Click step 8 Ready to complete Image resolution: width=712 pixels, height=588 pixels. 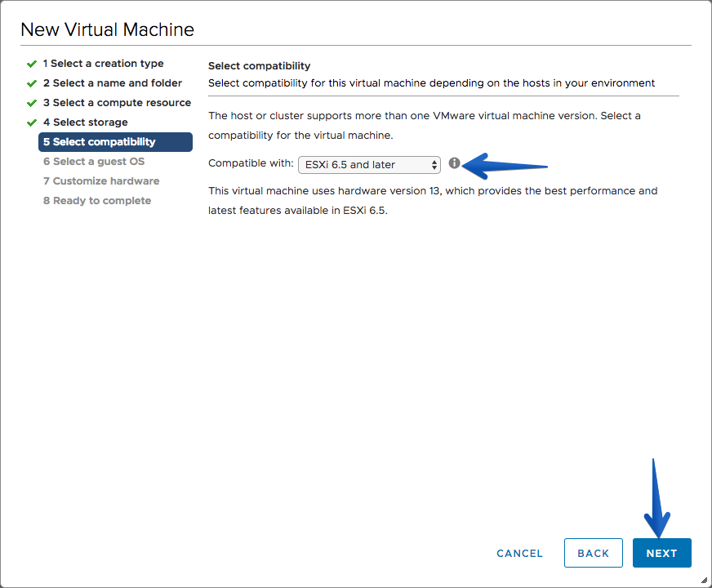(97, 200)
